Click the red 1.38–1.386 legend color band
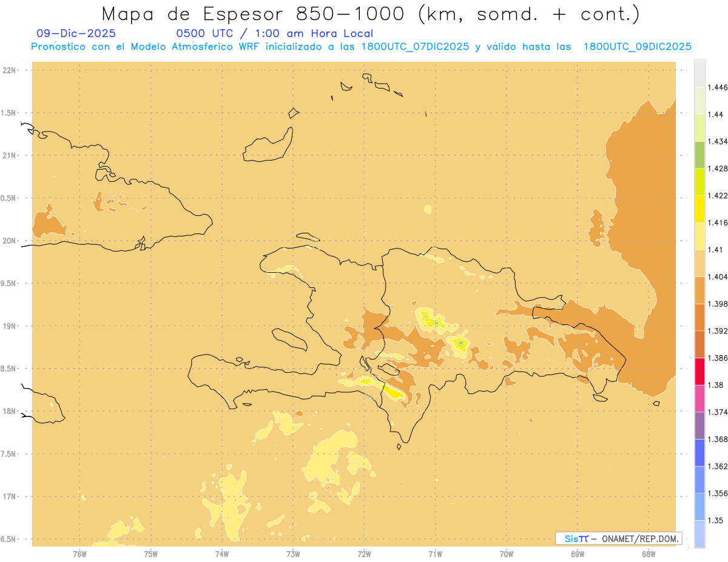This screenshot has height=562, width=728. coord(699,371)
